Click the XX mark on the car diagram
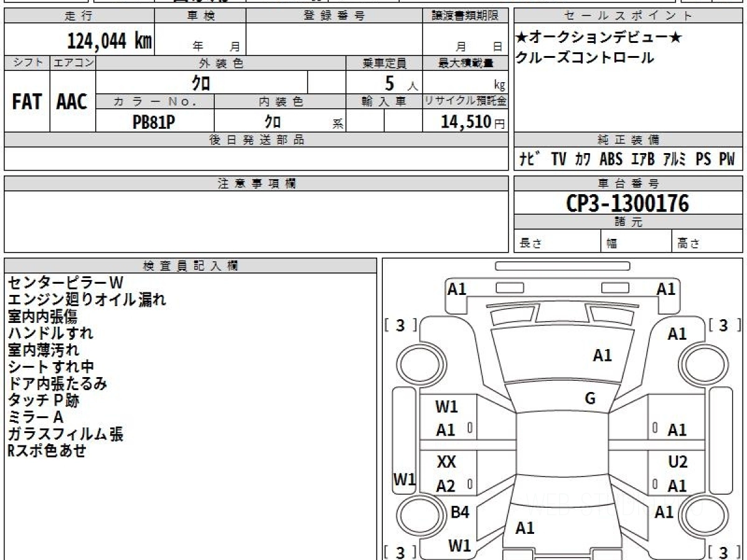 pos(446,462)
